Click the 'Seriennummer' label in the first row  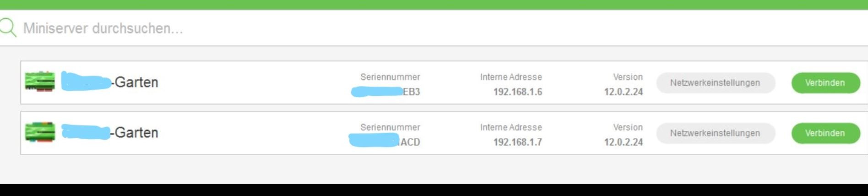390,77
